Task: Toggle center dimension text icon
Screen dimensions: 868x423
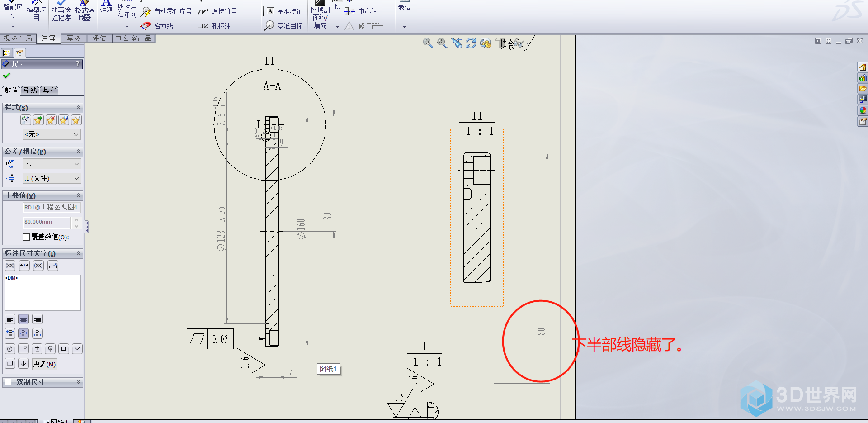Action: pos(24,266)
